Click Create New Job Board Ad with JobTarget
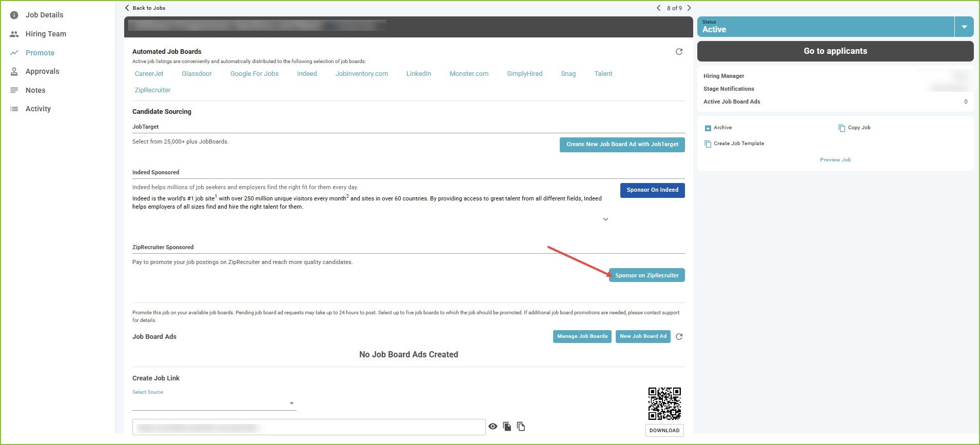Viewport: 980px width, 445px height. click(622, 145)
